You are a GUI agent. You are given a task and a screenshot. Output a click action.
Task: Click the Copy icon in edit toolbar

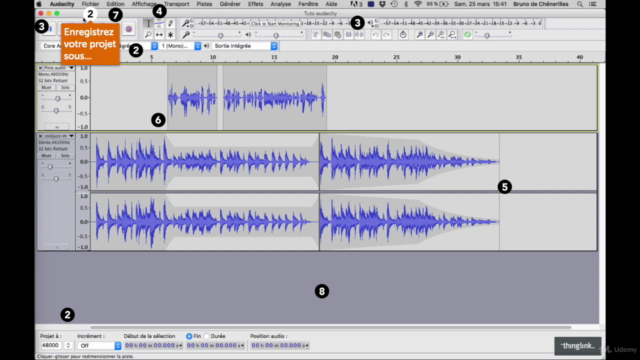(x=327, y=35)
